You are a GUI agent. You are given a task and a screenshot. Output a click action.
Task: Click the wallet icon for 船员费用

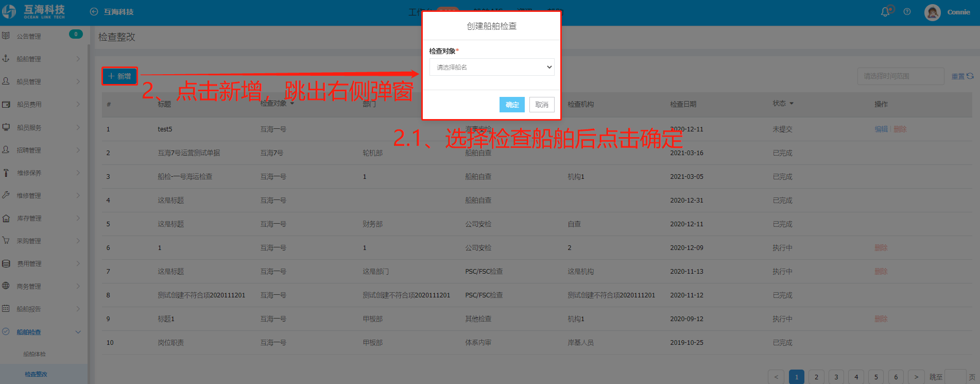point(6,104)
